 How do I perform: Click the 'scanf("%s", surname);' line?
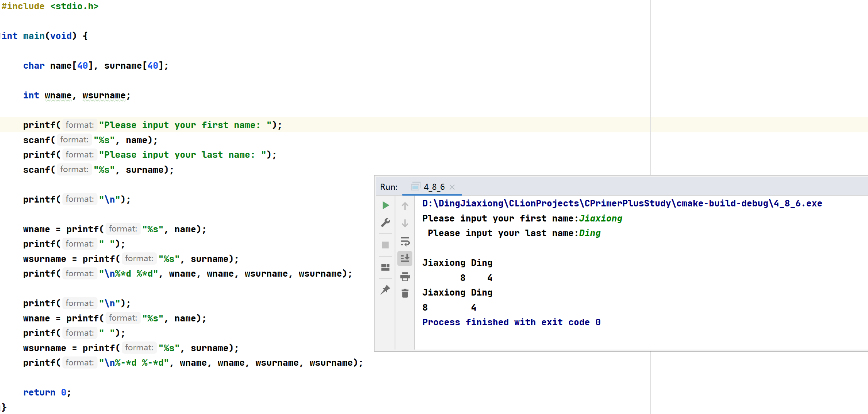pos(98,170)
